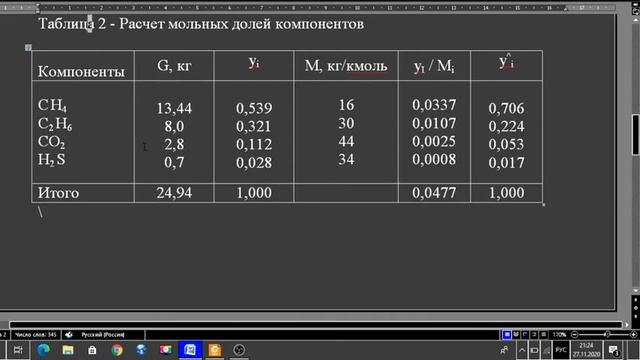Click the horizontal scrollbar right arrow
Viewport: 640px width, 360px height.
627,325
